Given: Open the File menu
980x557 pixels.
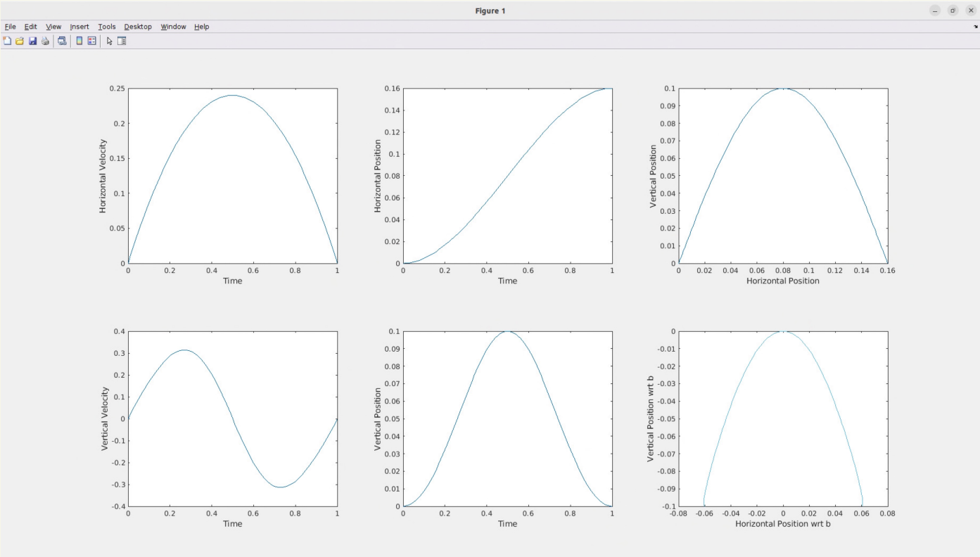Looking at the screenshot, I should 11,27.
